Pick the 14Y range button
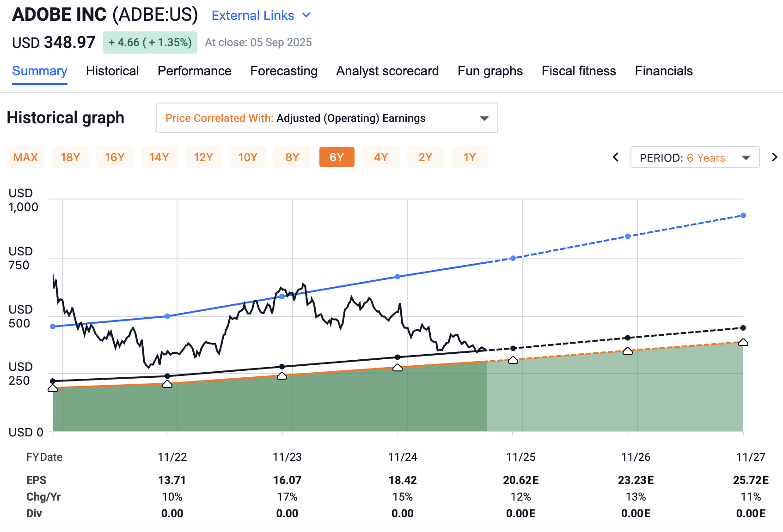This screenshot has height=532, width=783. coord(159,157)
